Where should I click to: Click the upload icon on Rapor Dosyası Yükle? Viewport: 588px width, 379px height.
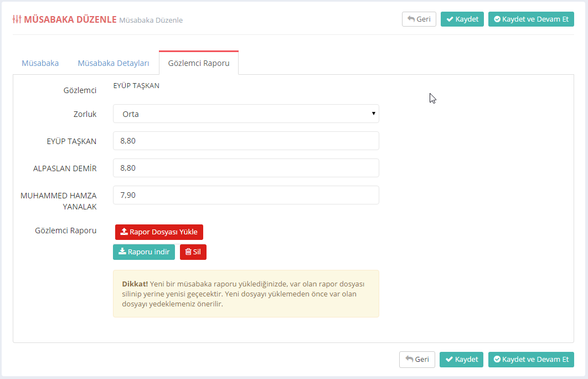pyautogui.click(x=124, y=232)
